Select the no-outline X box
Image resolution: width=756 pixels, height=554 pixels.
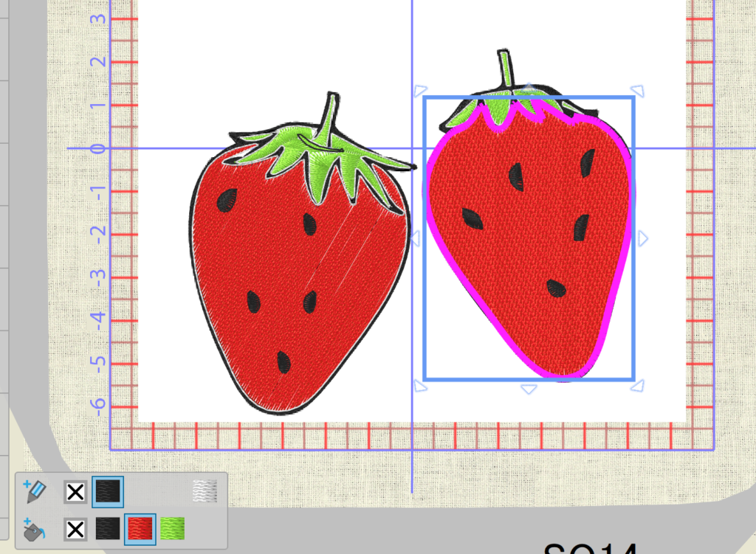pyautogui.click(x=75, y=492)
